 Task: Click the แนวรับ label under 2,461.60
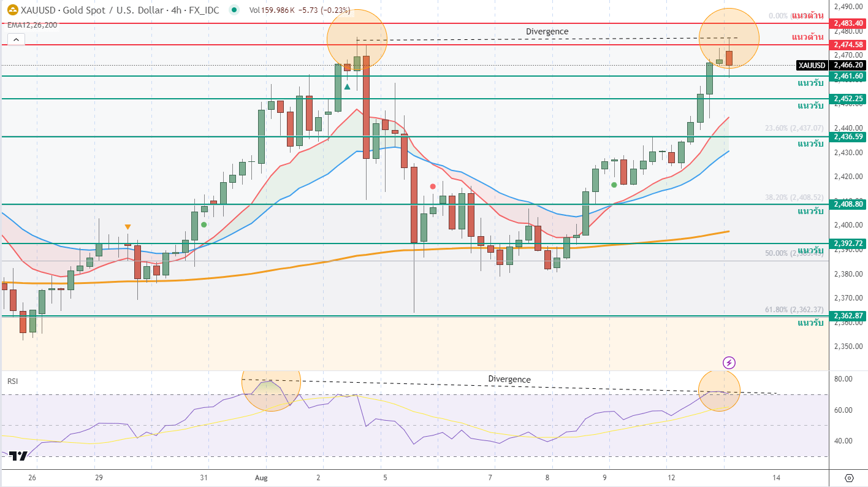pyautogui.click(x=810, y=83)
